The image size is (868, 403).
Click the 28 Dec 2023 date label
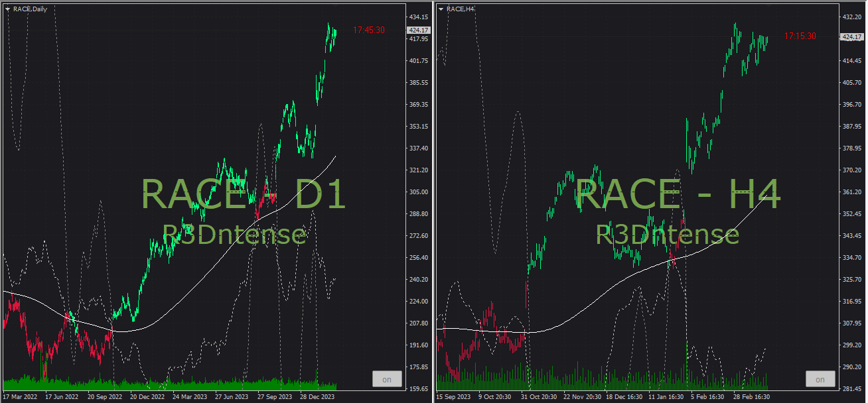[317, 397]
